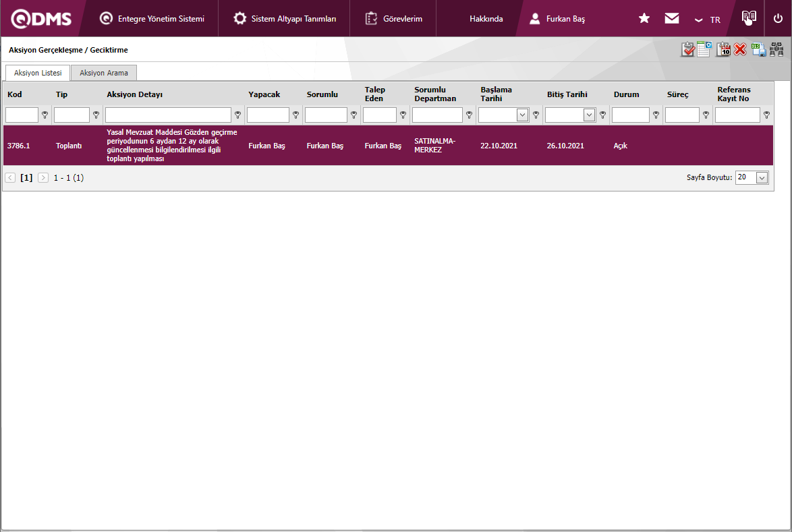This screenshot has width=792, height=532.
Task: Open the Başlama Tarihi date dropdown
Action: click(x=522, y=115)
